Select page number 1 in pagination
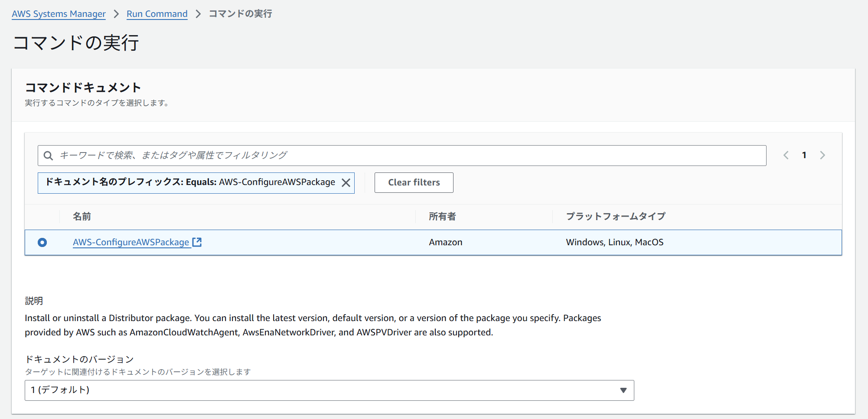 pos(804,155)
